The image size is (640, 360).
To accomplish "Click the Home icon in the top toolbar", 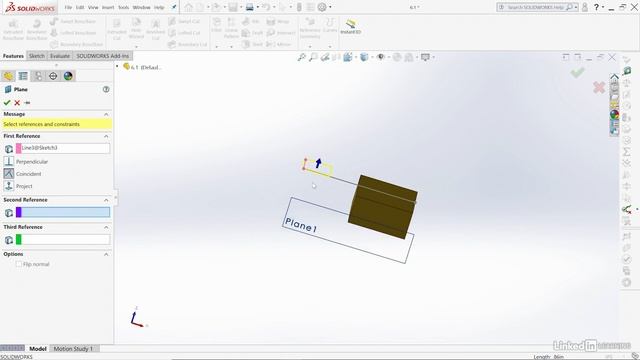I will pyautogui.click(x=188, y=7).
